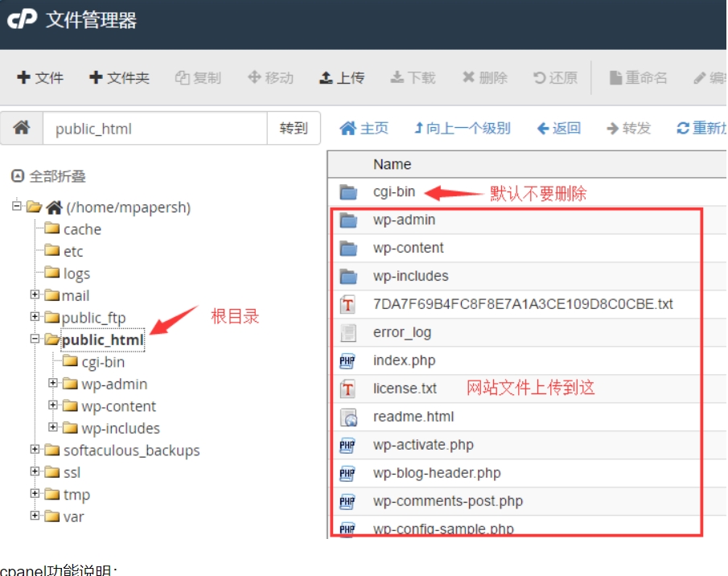Select the public_ftp folder in tree
The height and width of the screenshot is (576, 728).
94,318
